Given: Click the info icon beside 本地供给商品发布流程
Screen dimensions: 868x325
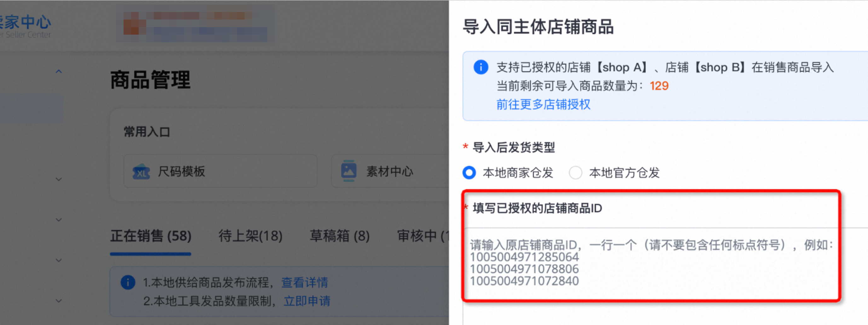Looking at the screenshot, I should [128, 282].
